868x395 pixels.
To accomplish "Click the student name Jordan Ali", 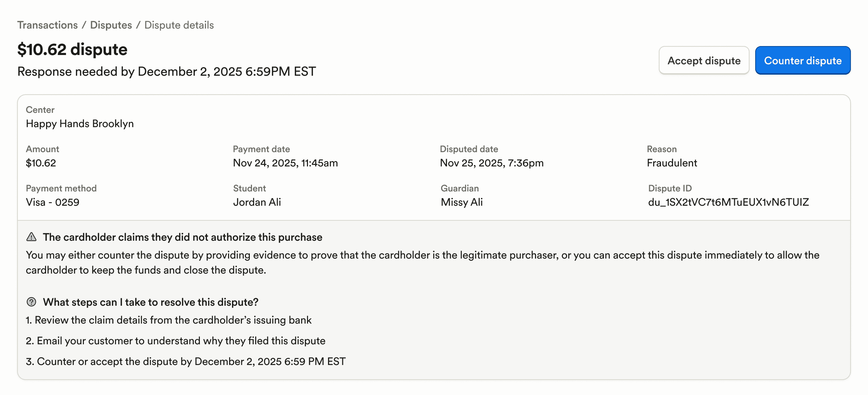I will tap(257, 202).
